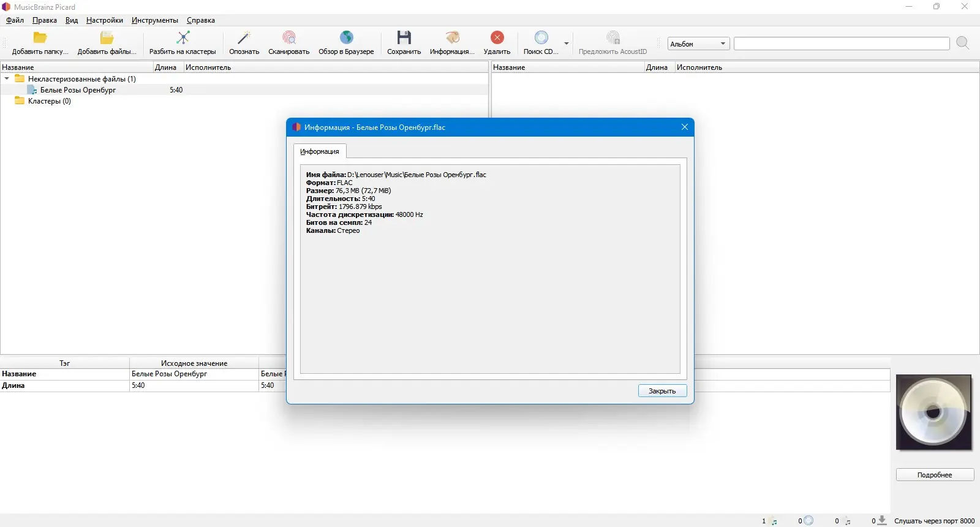Click the unclustered files folder icon

coord(20,79)
